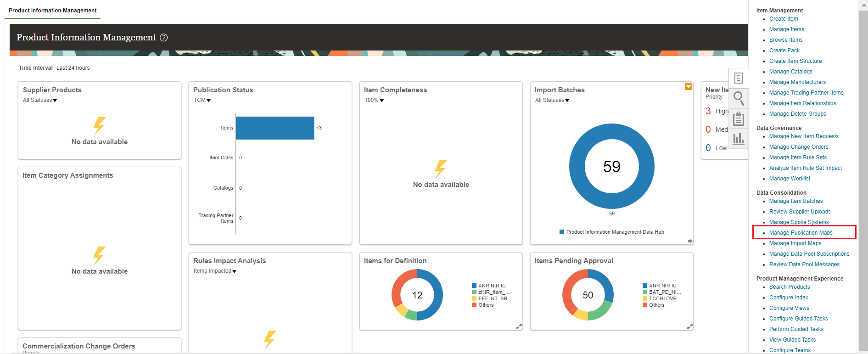Viewport: 868px width, 354px height.
Task: Open Configure Guided Tasks link
Action: click(x=799, y=319)
